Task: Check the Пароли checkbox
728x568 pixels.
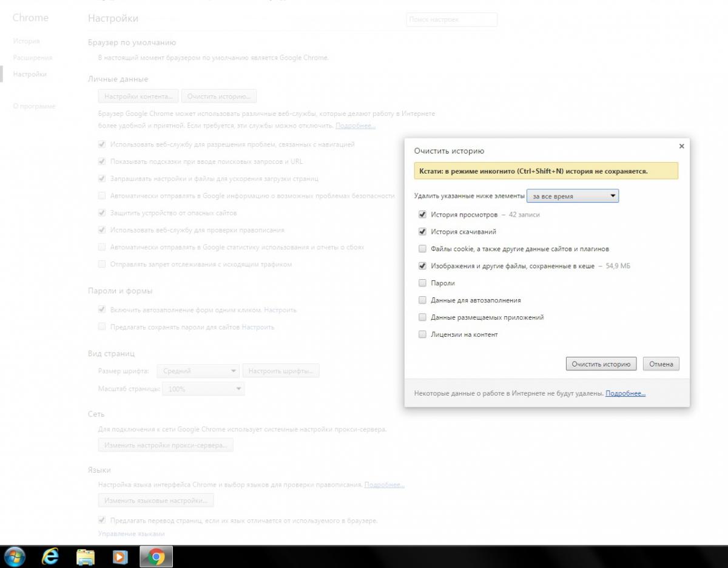Action: (422, 283)
